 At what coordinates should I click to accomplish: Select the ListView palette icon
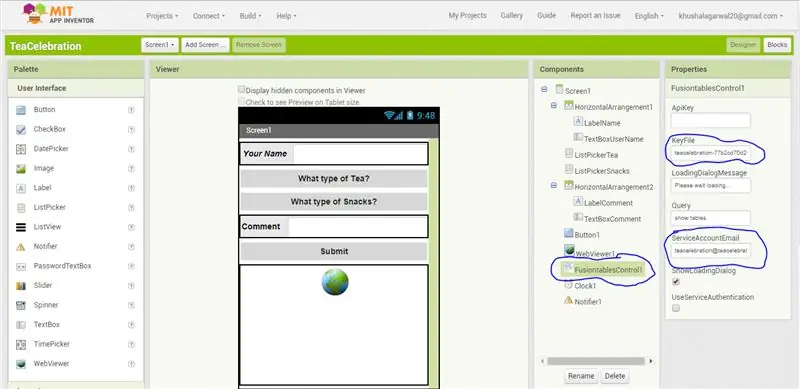tap(21, 227)
